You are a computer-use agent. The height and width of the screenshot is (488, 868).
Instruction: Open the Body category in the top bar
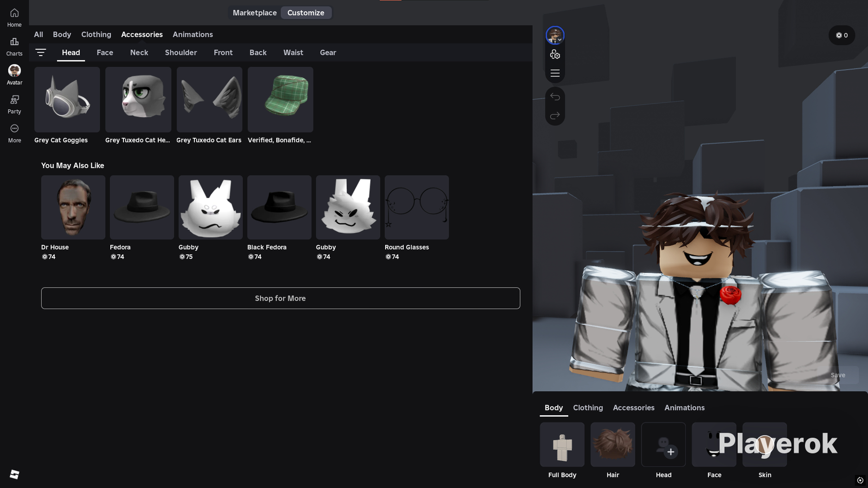[x=62, y=35]
